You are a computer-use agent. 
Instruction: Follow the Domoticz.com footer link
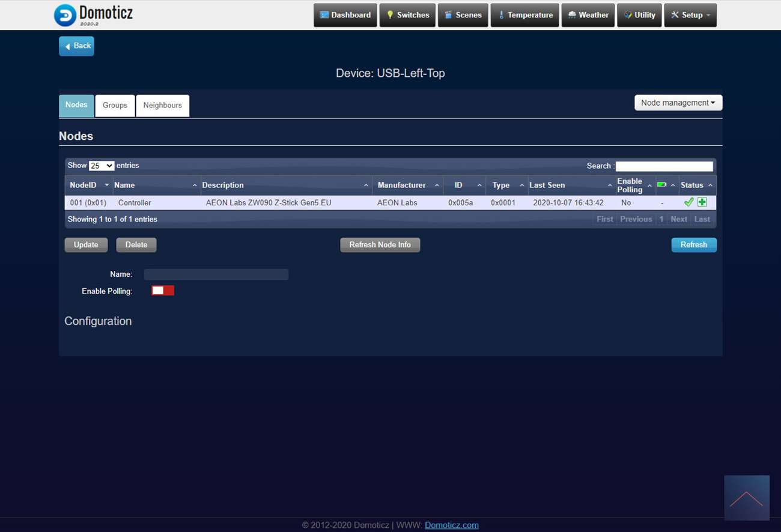point(451,525)
